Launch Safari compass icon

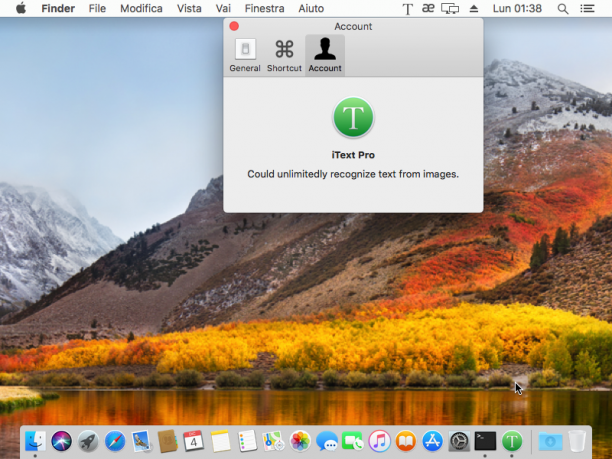pyautogui.click(x=115, y=441)
